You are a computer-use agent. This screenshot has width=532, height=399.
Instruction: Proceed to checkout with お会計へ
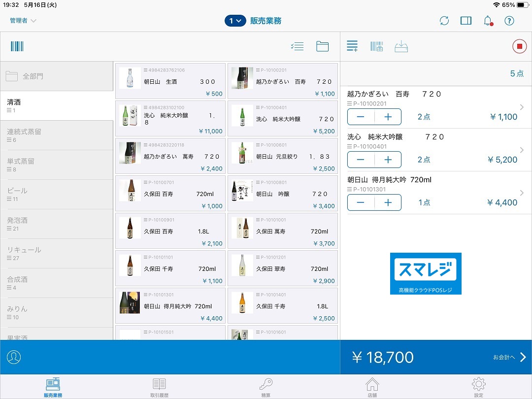pos(510,357)
